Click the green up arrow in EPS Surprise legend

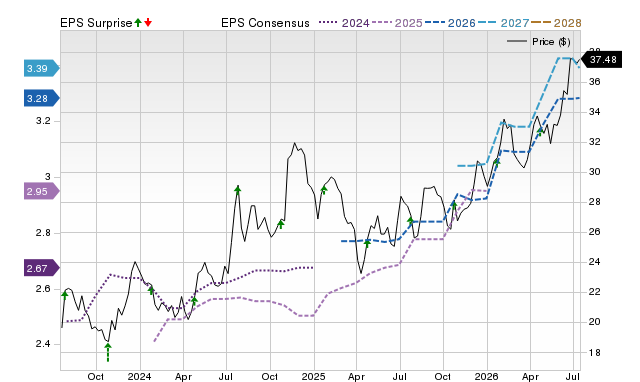(138, 23)
